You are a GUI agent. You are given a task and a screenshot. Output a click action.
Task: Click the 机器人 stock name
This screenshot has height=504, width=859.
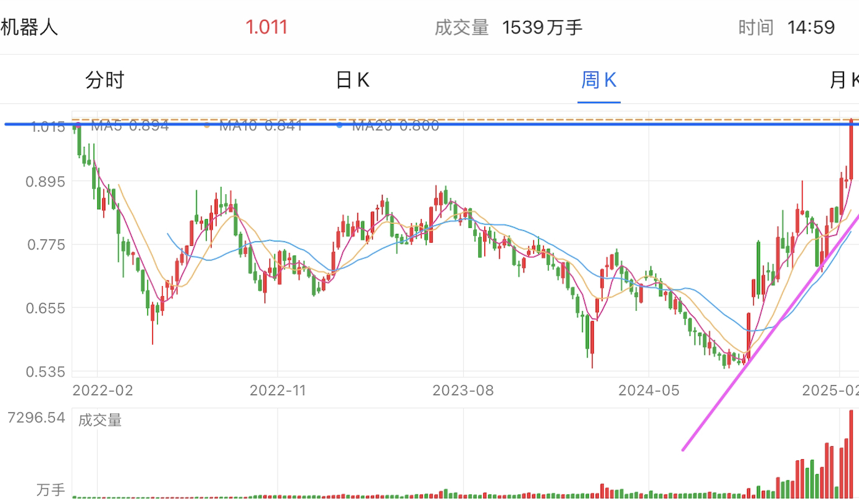pyautogui.click(x=29, y=27)
